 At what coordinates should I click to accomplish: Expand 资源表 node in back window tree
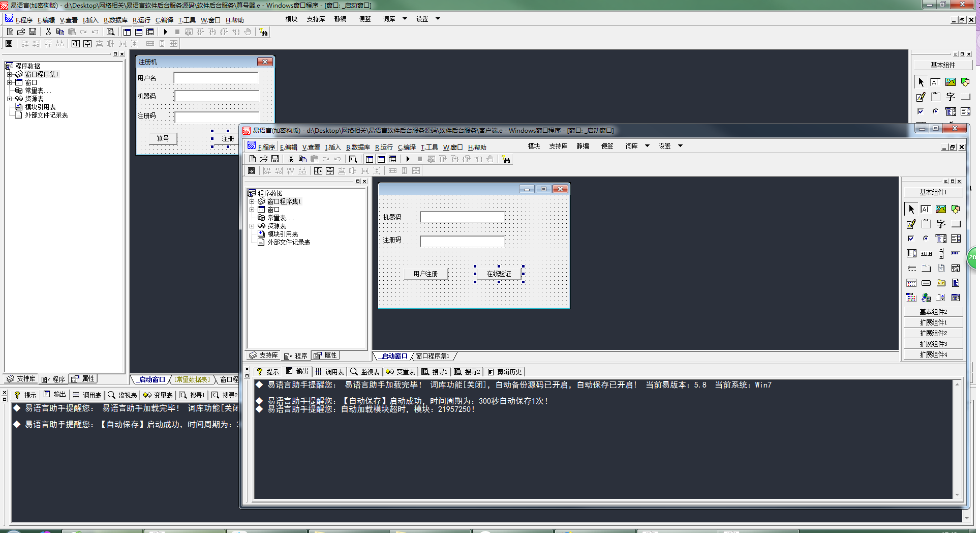(9, 99)
